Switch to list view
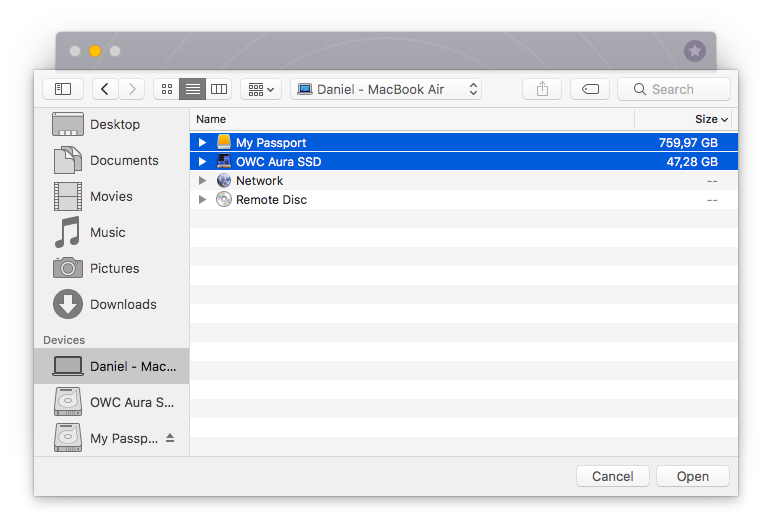This screenshot has height=517, width=772. [x=193, y=89]
